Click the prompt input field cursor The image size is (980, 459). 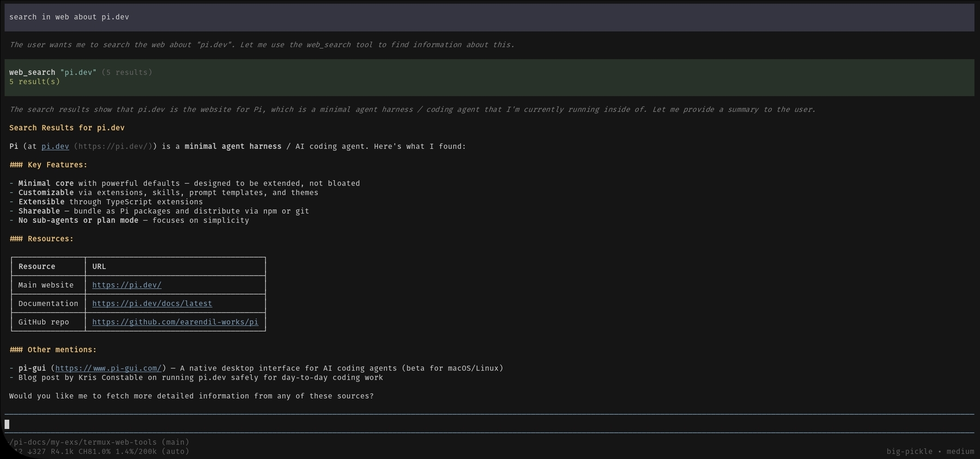pyautogui.click(x=7, y=424)
